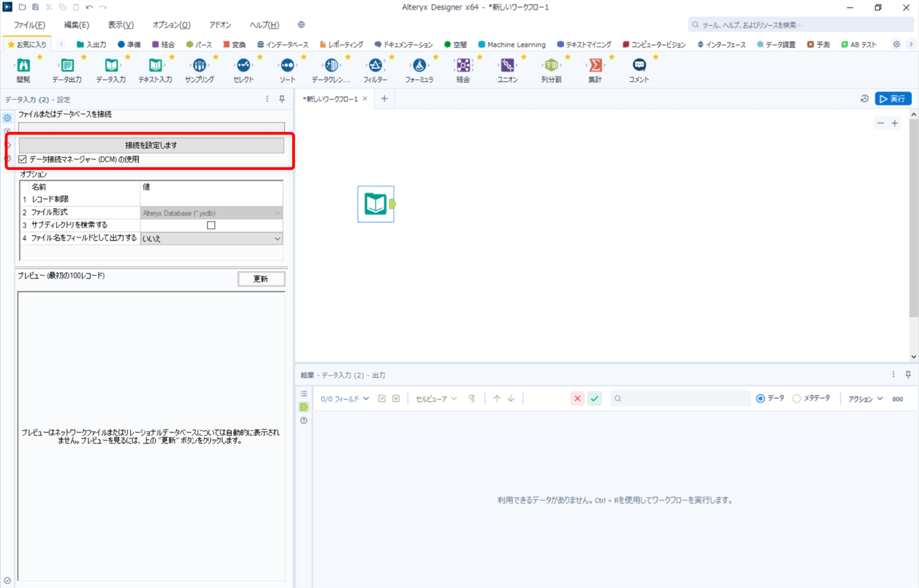Click the global search field
The image size is (919, 588).
click(800, 25)
